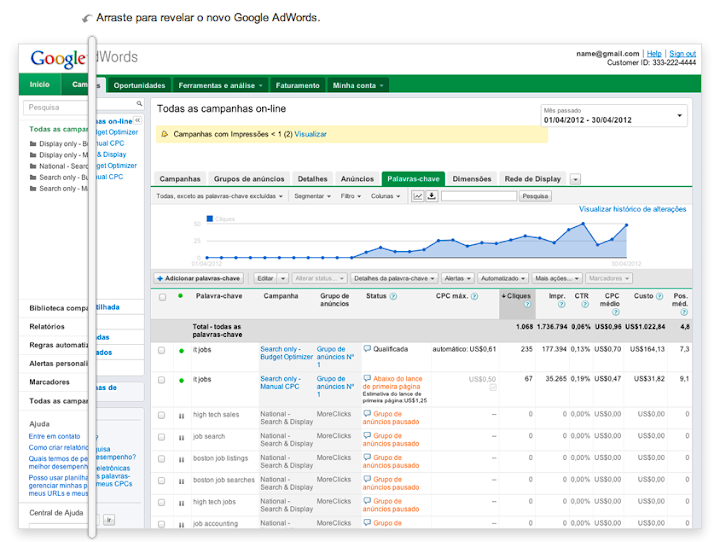Click the Pesquisa button beside the toolbar field

[x=535, y=196]
